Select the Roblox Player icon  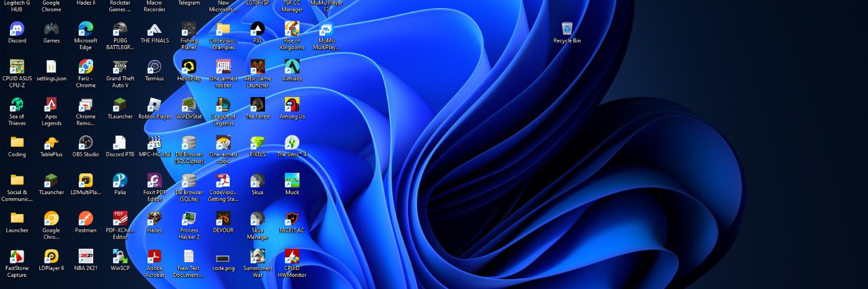pos(155,105)
